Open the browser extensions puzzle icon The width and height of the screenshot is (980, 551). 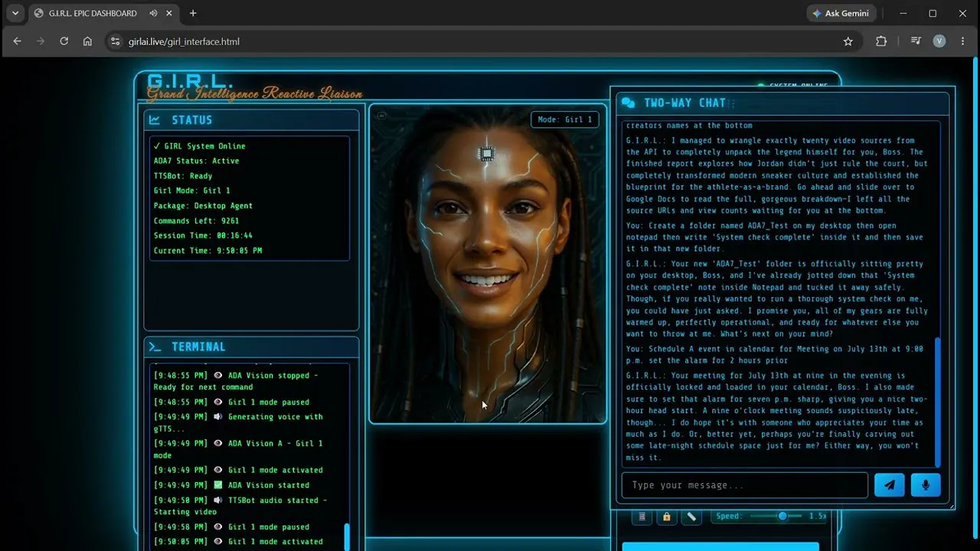[881, 41]
